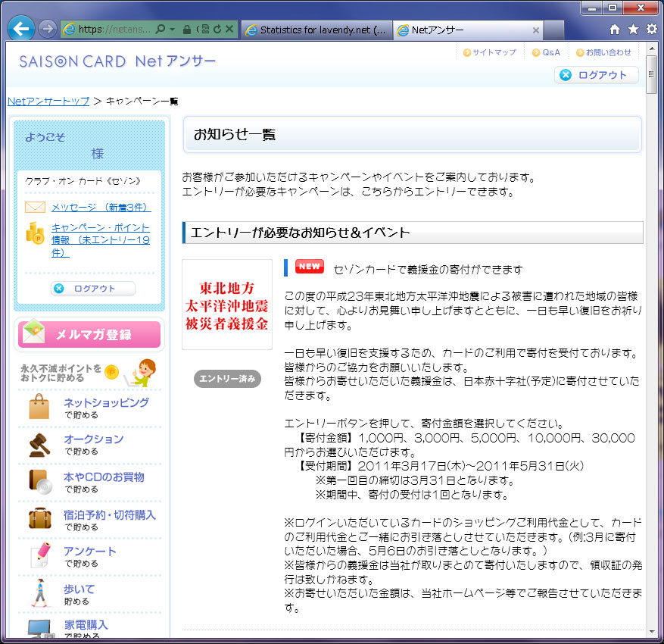Open the browser Tools gear menu
This screenshot has width=664, height=644.
click(651, 29)
